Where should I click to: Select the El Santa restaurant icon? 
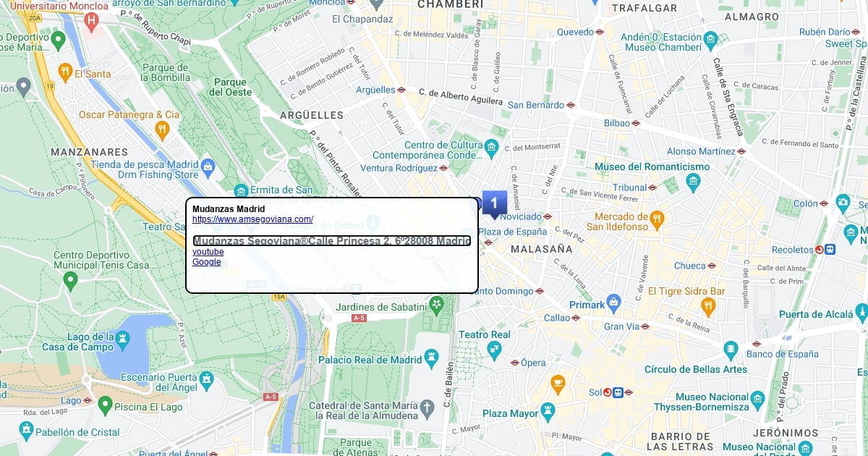pos(64,72)
